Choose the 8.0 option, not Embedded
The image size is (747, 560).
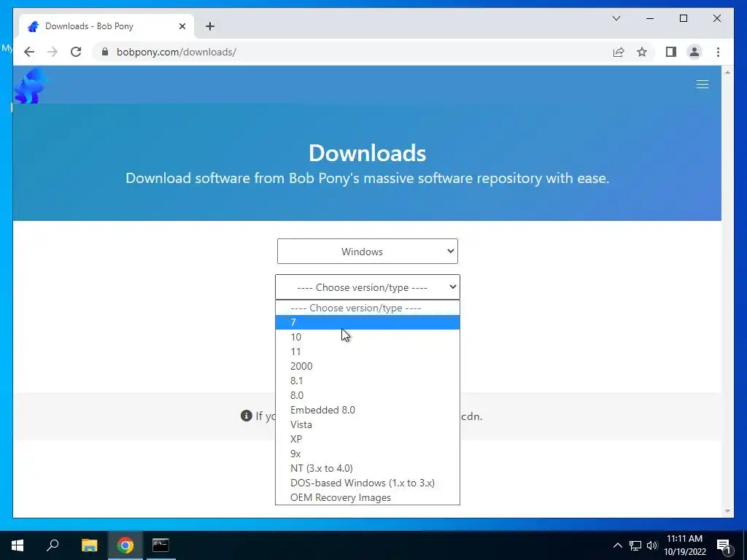(368, 395)
